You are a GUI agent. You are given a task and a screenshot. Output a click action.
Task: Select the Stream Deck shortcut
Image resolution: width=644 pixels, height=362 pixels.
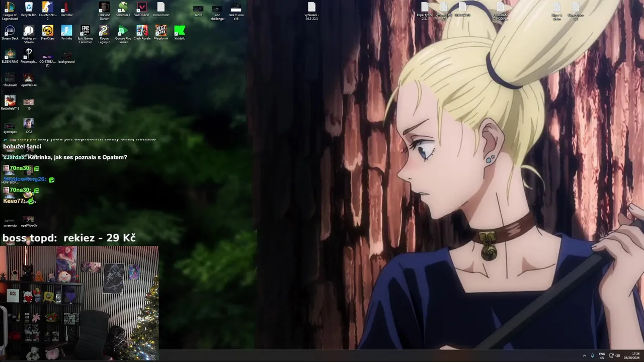point(10,33)
